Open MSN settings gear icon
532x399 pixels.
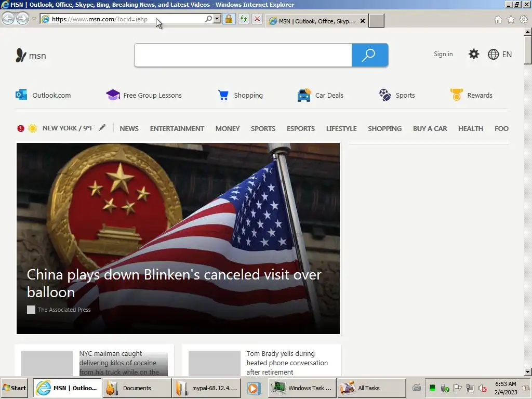[x=474, y=54]
